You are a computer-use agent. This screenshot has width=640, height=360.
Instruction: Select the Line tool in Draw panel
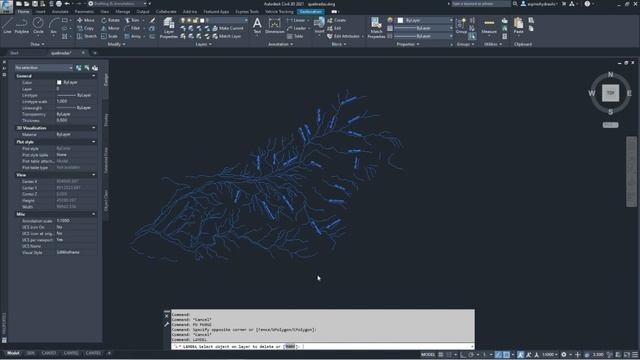7,26
